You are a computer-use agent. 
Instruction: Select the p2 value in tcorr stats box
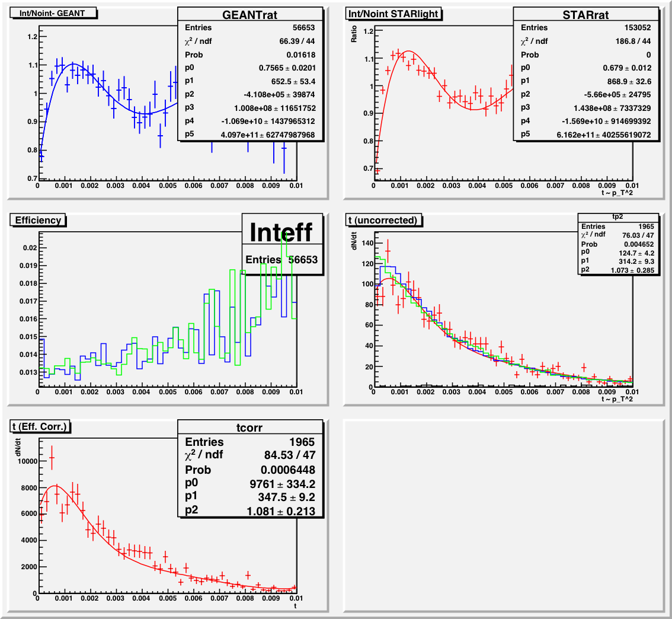pos(280,511)
